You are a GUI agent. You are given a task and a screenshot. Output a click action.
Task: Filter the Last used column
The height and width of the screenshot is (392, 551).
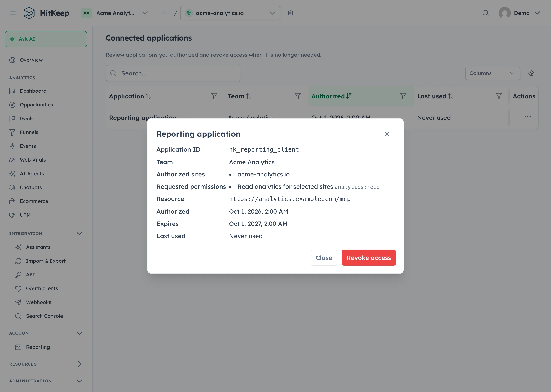[x=499, y=96]
